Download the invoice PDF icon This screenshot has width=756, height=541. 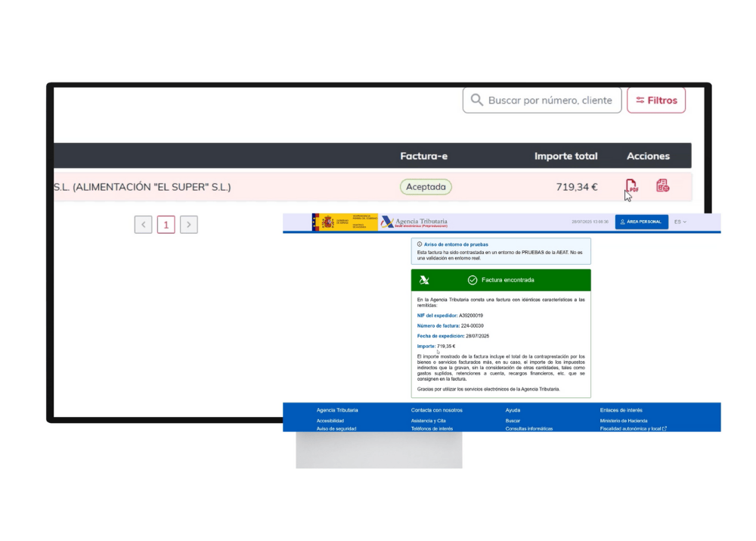coord(632,186)
